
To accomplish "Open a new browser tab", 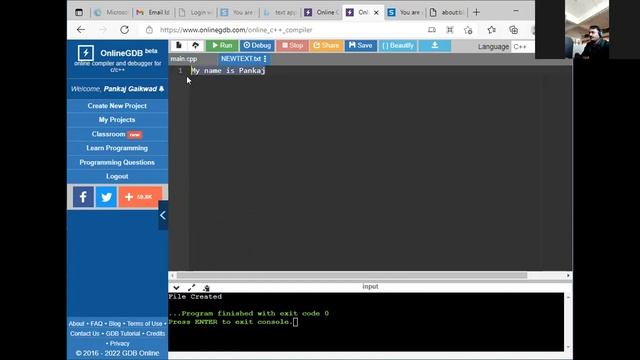I will (476, 12).
